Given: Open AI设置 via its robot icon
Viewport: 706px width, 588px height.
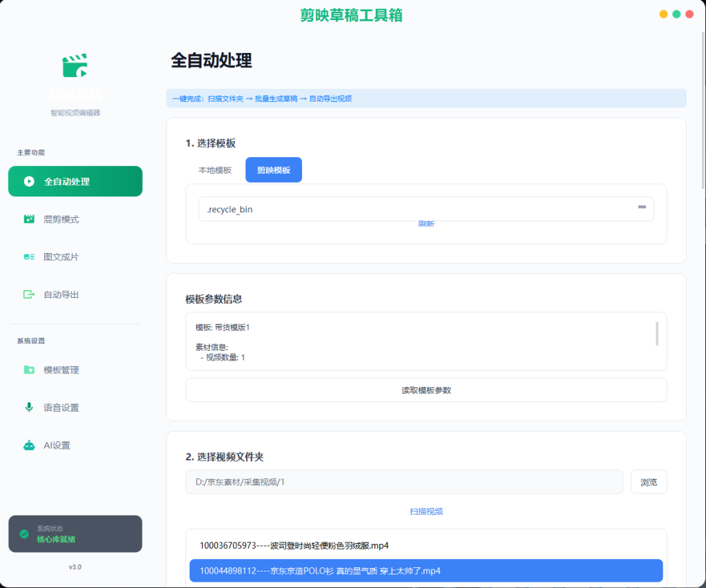Looking at the screenshot, I should [29, 445].
